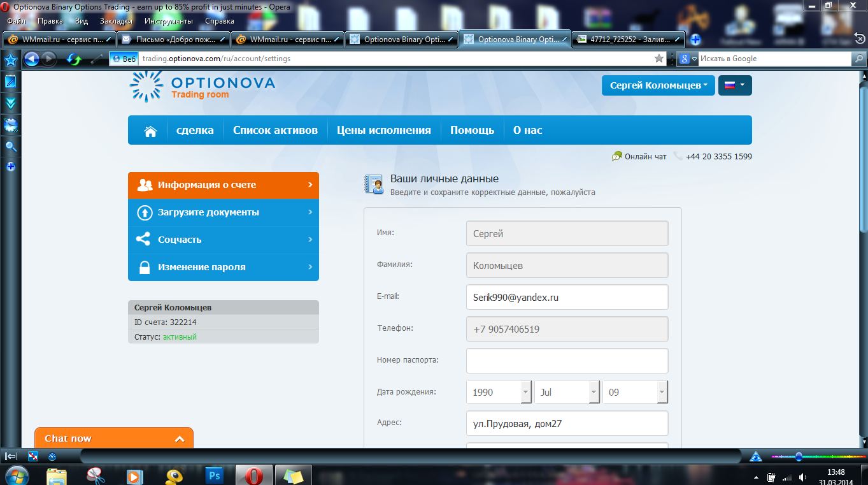This screenshot has height=485, width=868.
Task: Reload the page with the refresh arrows
Action: point(75,59)
